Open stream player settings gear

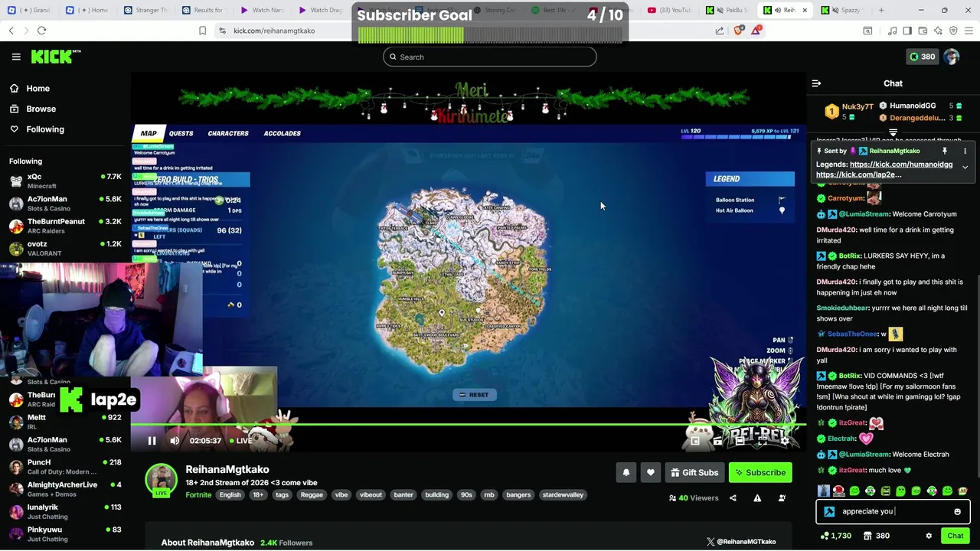click(x=784, y=441)
